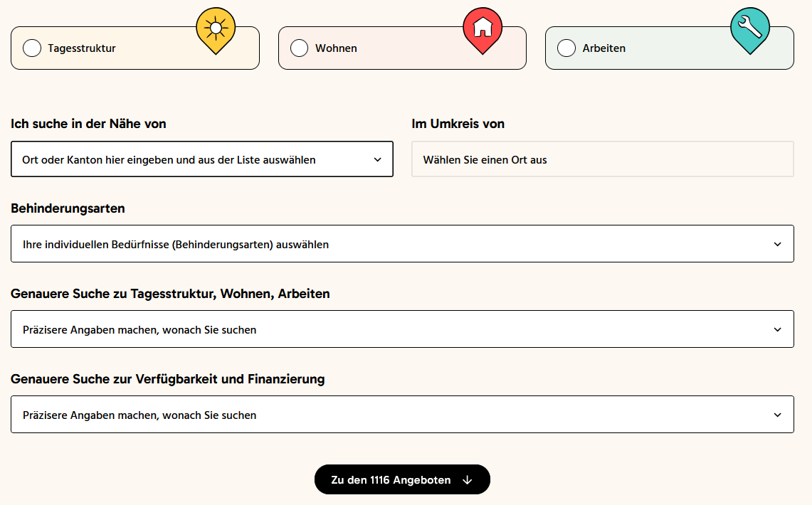
Task: Click chevron in Tagesstruktur, Wohnen, Arbeiten search field
Action: [777, 329]
